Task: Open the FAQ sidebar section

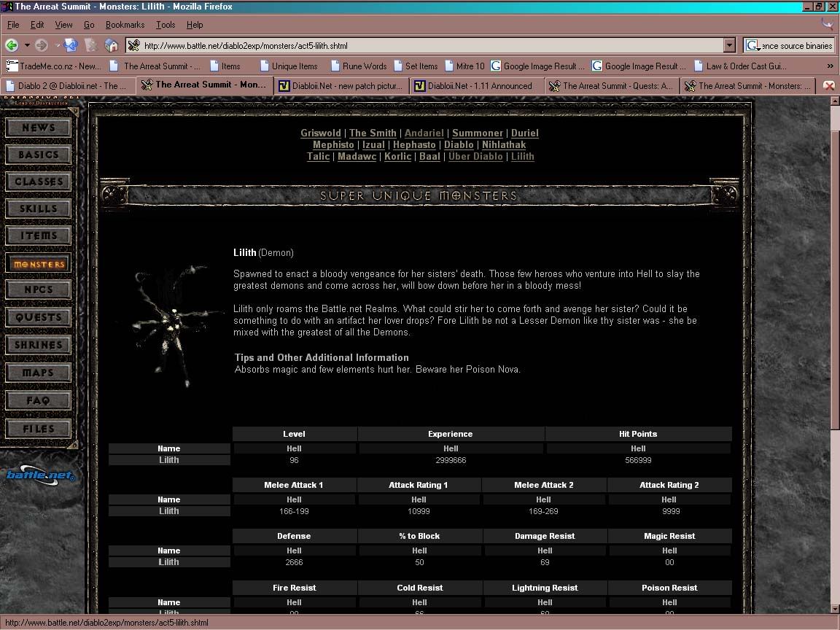Action: point(38,400)
